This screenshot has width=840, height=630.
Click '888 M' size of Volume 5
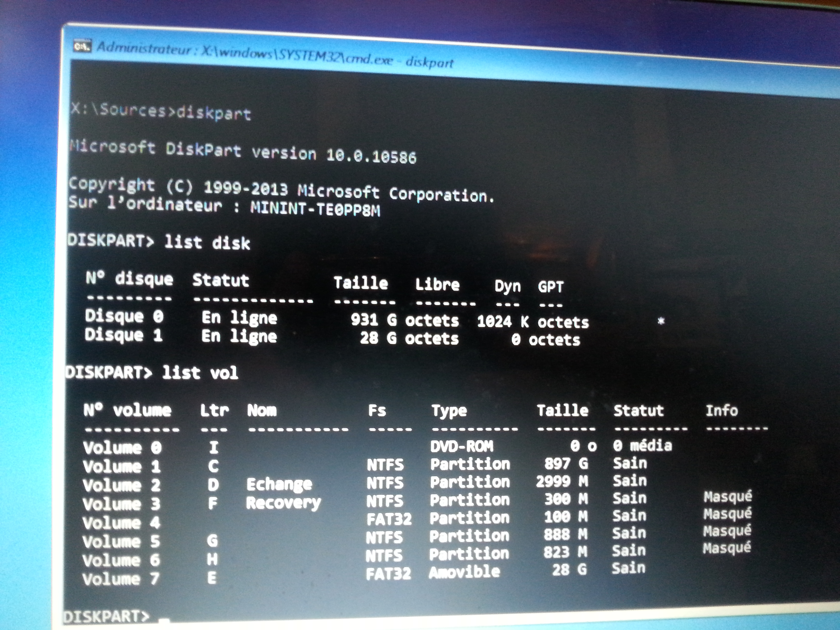(x=565, y=535)
